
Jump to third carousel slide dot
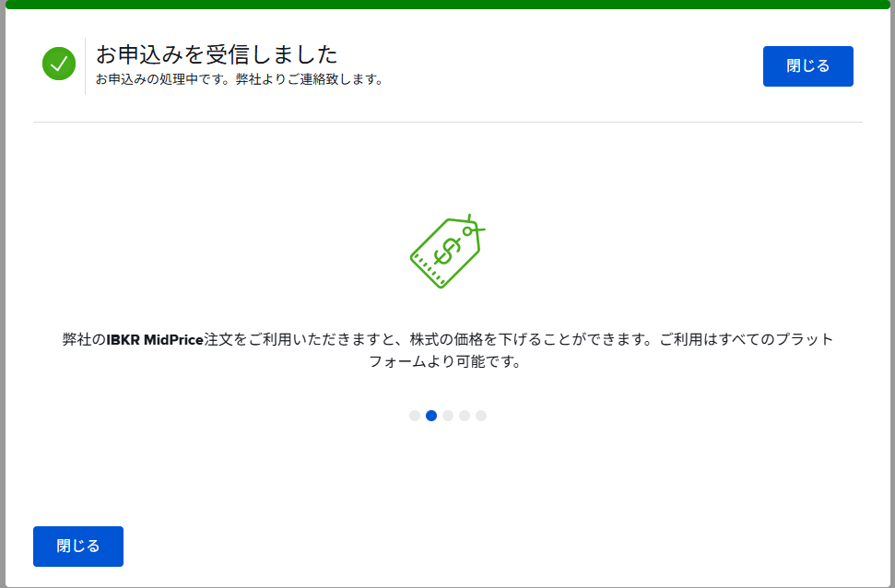(x=448, y=416)
